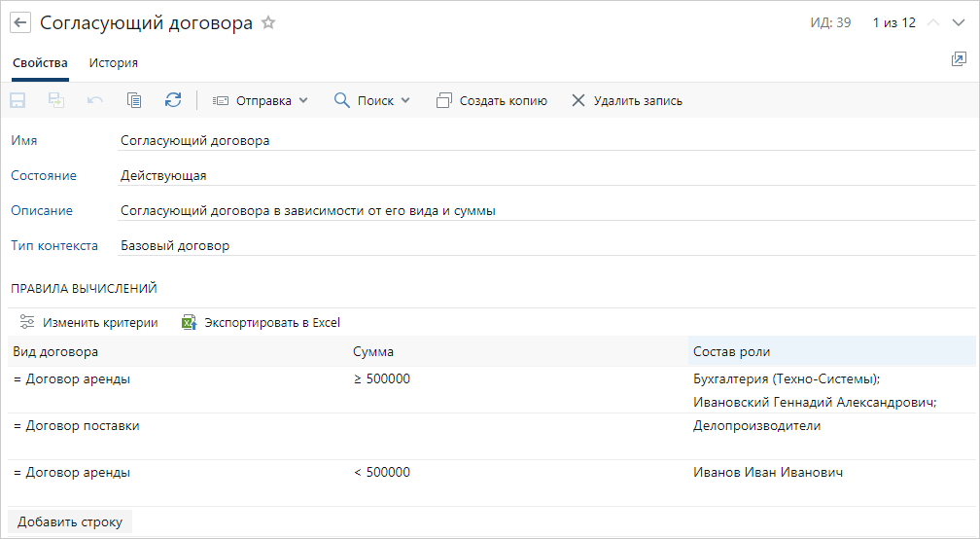Image resolution: width=980 pixels, height=539 pixels.
Task: Expand the Отправка dropdown menu
Action: [x=260, y=100]
